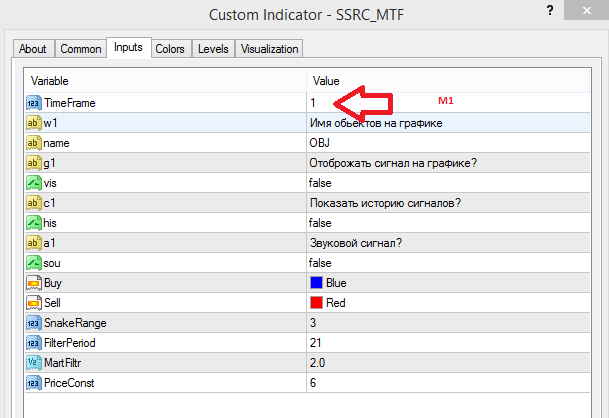Click the TimeFrame integer type icon
This screenshot has height=418, width=609.
[x=34, y=103]
